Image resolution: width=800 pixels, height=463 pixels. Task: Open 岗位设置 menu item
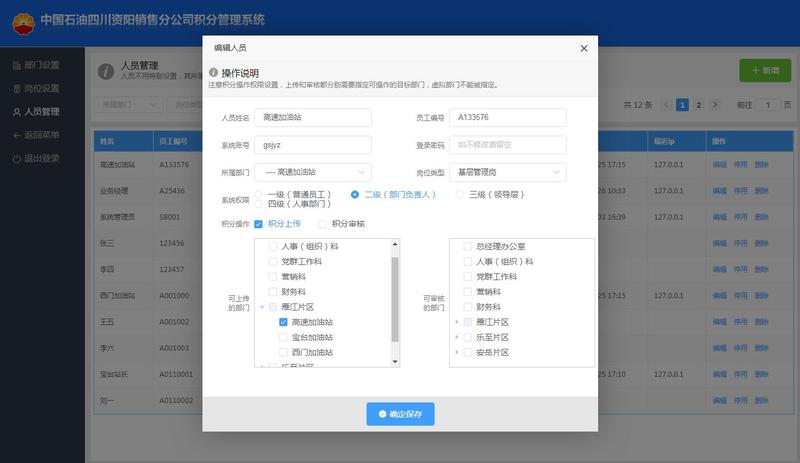point(42,89)
